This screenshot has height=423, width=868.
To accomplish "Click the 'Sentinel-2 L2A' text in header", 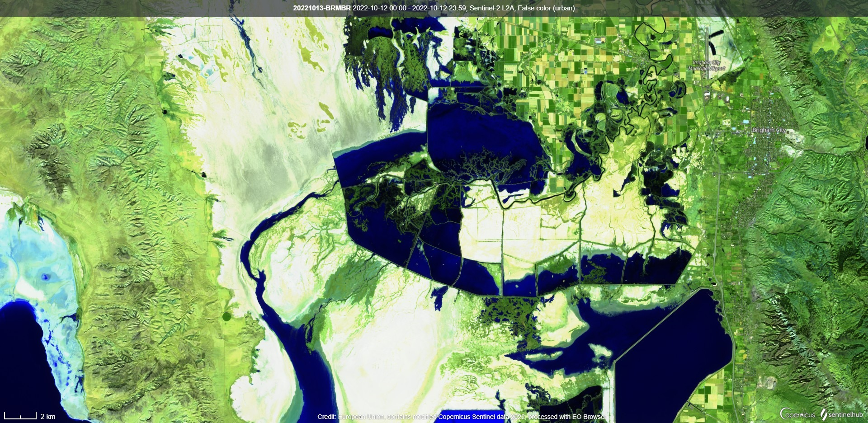I will click(491, 8).
